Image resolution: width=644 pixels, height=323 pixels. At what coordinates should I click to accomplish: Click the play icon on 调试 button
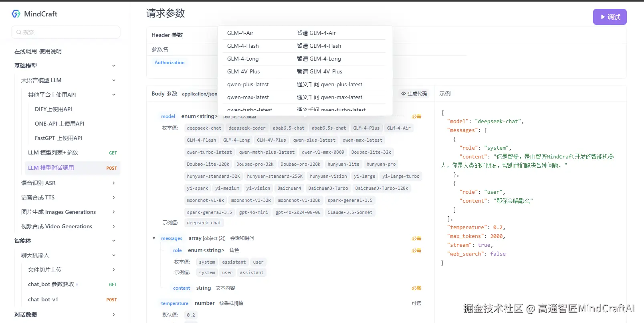tap(603, 17)
